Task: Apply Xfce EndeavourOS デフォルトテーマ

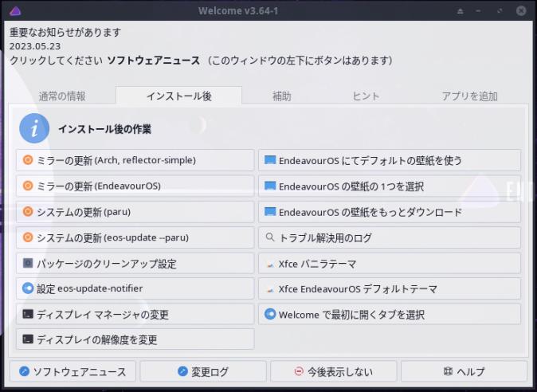Action: [390, 288]
